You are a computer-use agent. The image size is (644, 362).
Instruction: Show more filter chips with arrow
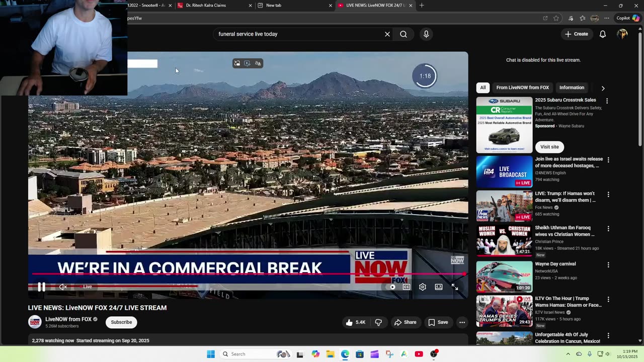tap(603, 88)
